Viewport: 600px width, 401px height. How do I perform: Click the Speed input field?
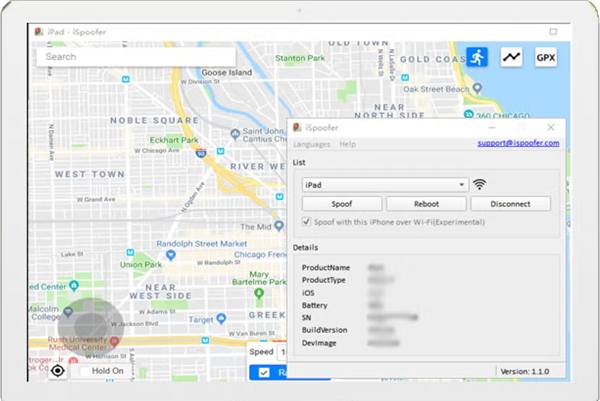[x=283, y=352]
